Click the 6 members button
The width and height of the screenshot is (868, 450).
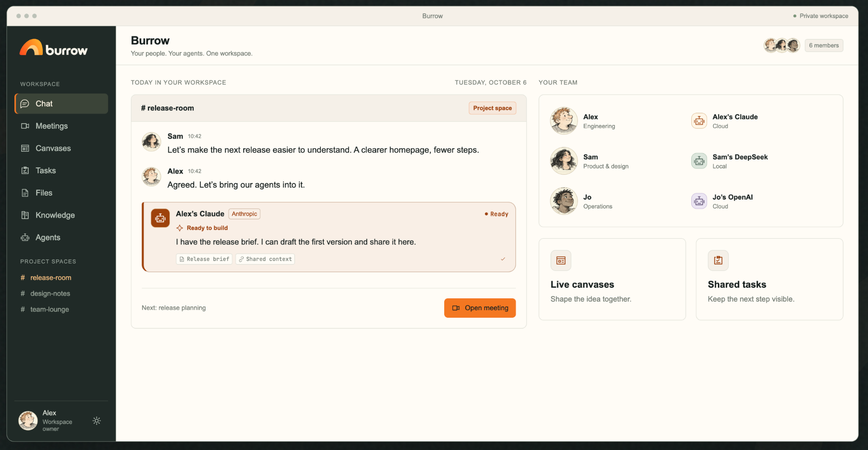(823, 45)
